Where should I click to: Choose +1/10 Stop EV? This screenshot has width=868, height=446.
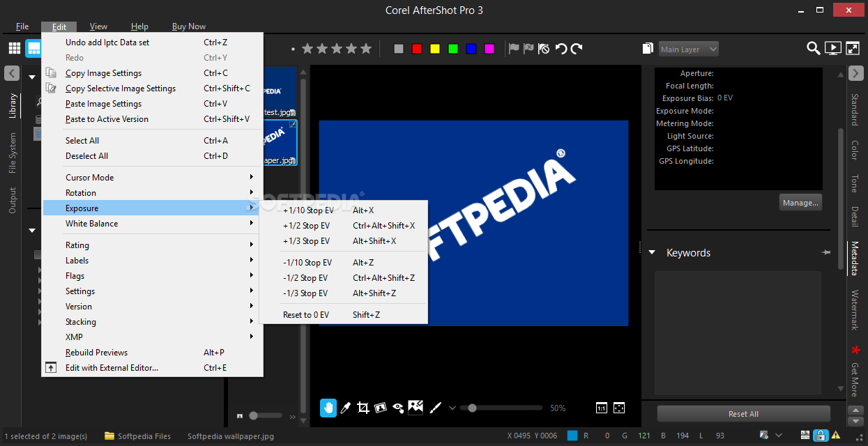click(x=343, y=210)
